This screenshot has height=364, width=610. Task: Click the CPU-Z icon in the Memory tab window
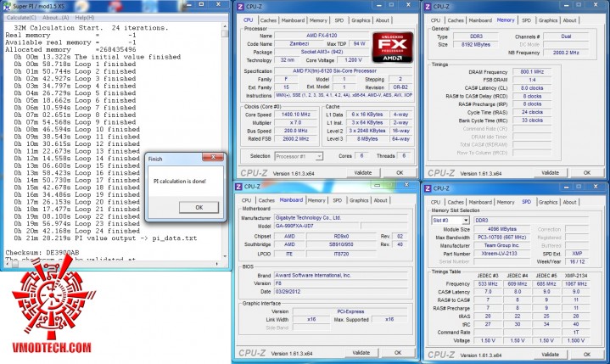click(428, 7)
